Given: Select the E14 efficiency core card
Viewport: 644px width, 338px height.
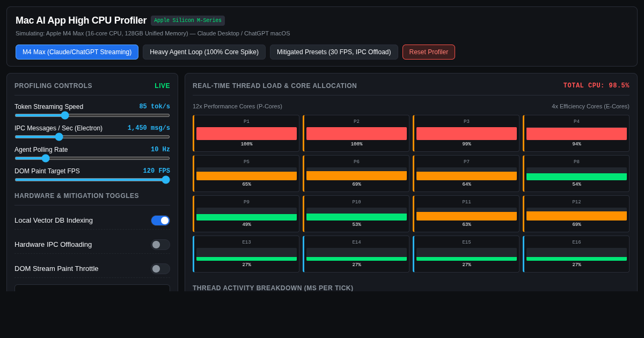Looking at the screenshot, I should tap(356, 254).
